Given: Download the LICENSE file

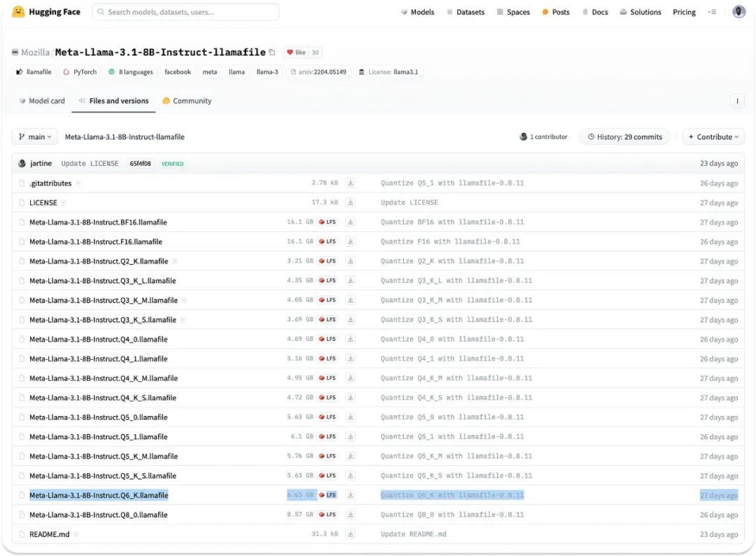Looking at the screenshot, I should coord(351,202).
